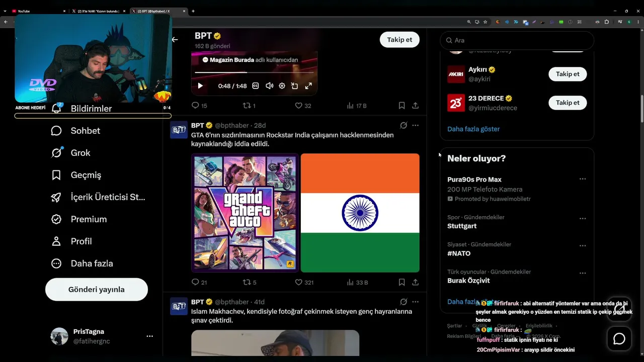Open Grok action on the GTA 6 post
Screen dimensions: 644x362
click(x=404, y=125)
